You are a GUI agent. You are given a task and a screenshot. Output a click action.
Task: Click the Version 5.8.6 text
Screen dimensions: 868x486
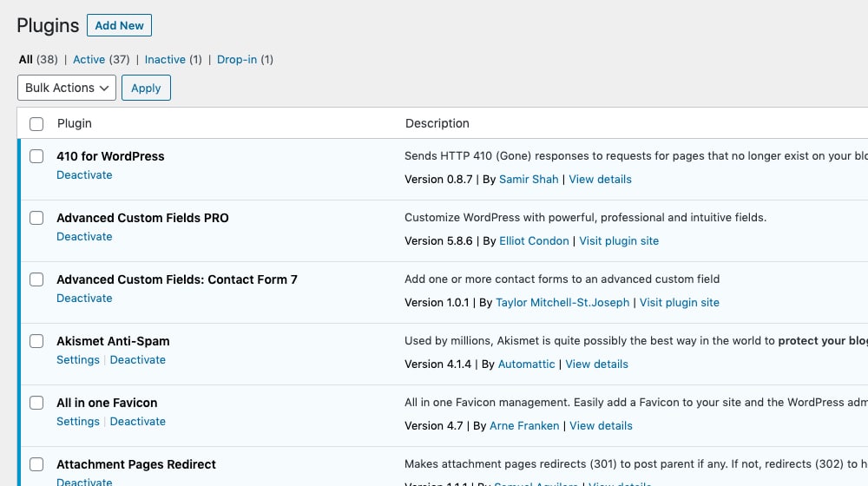click(x=438, y=240)
